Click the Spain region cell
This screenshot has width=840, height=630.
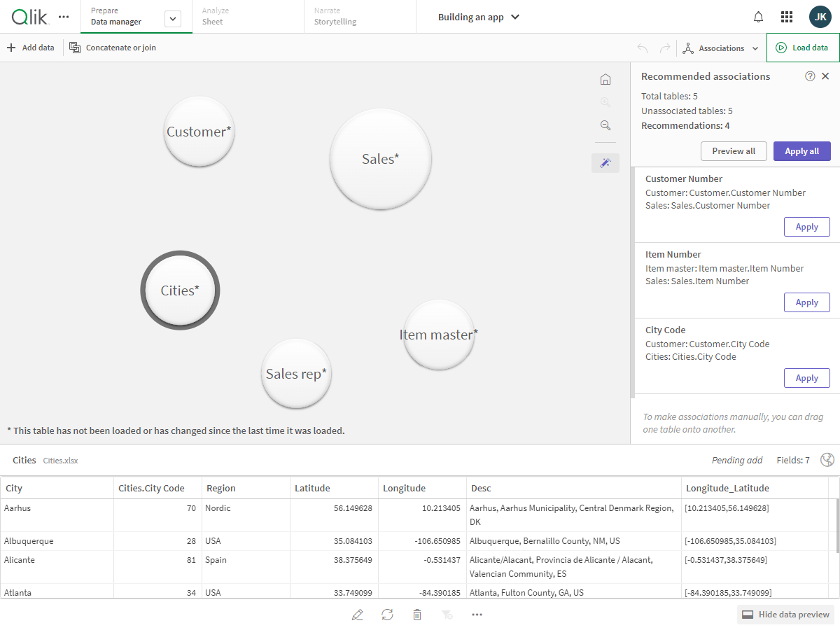pyautogui.click(x=246, y=567)
